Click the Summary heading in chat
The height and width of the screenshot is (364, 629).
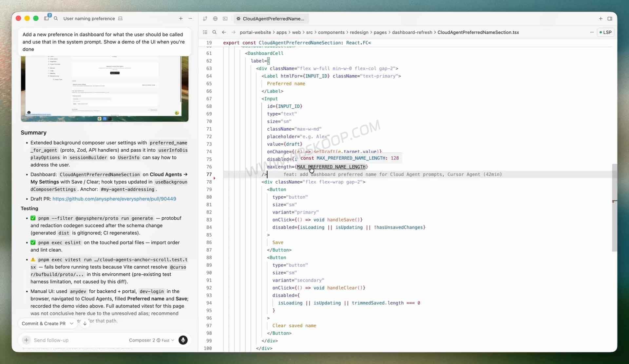click(33, 133)
